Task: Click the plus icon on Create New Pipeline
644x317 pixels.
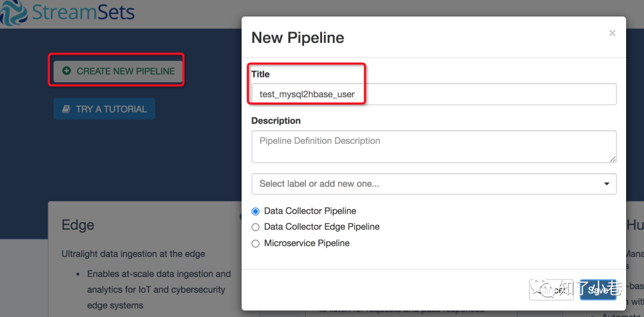Action: point(67,71)
